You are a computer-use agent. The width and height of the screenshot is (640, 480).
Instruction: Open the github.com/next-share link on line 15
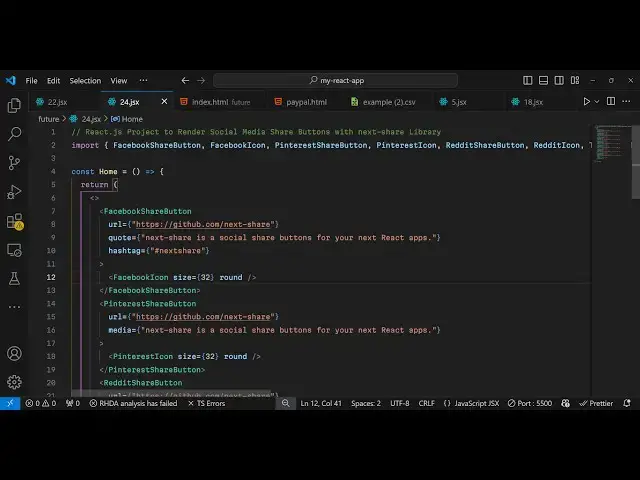pos(203,317)
